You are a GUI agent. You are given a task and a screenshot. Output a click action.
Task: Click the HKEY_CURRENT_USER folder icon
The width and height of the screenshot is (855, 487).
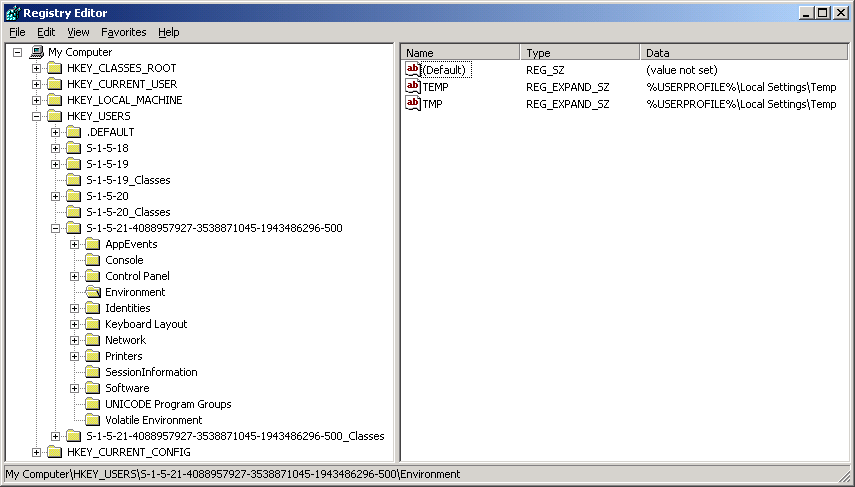[54, 84]
